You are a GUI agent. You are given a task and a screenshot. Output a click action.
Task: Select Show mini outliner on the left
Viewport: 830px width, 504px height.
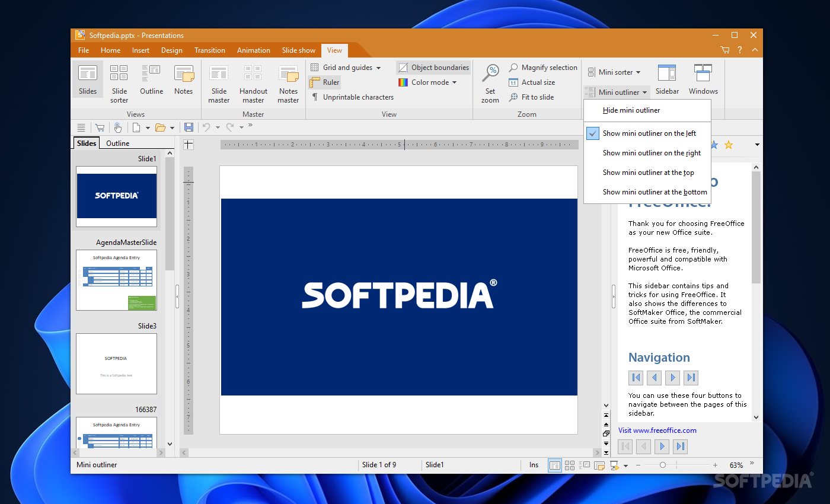coord(647,133)
